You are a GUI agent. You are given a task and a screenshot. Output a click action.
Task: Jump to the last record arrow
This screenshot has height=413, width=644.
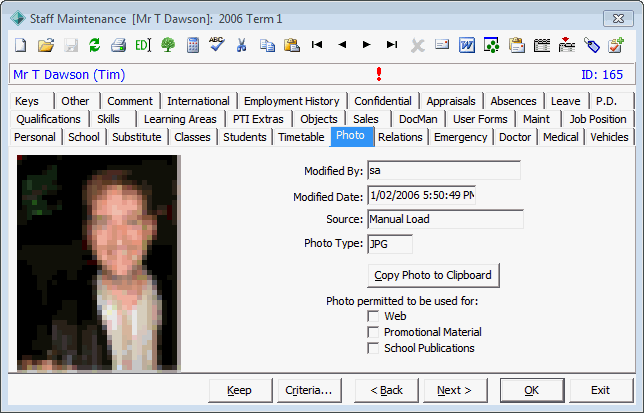pyautogui.click(x=392, y=44)
